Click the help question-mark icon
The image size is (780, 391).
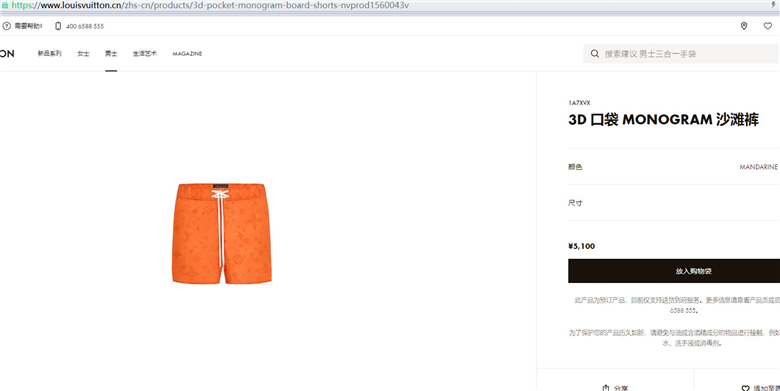point(6,26)
